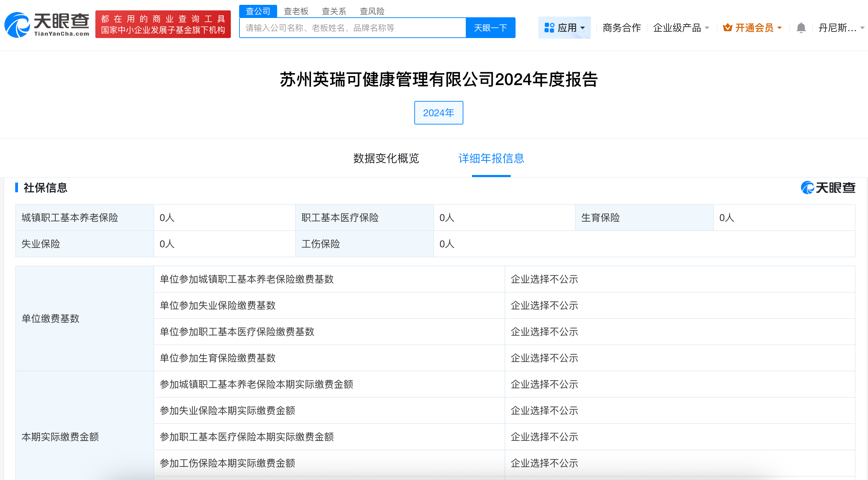Focus the company name search field
Viewport: 868px width, 480px height.
[352, 28]
